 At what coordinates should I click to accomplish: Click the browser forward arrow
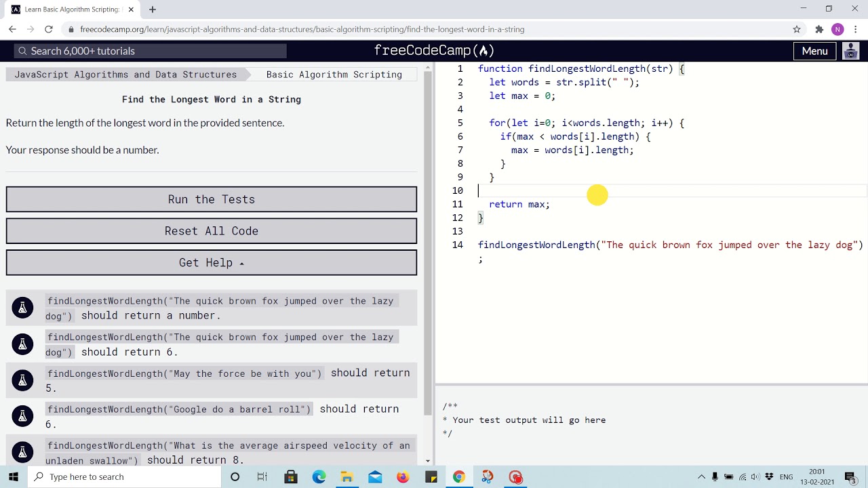point(31,29)
